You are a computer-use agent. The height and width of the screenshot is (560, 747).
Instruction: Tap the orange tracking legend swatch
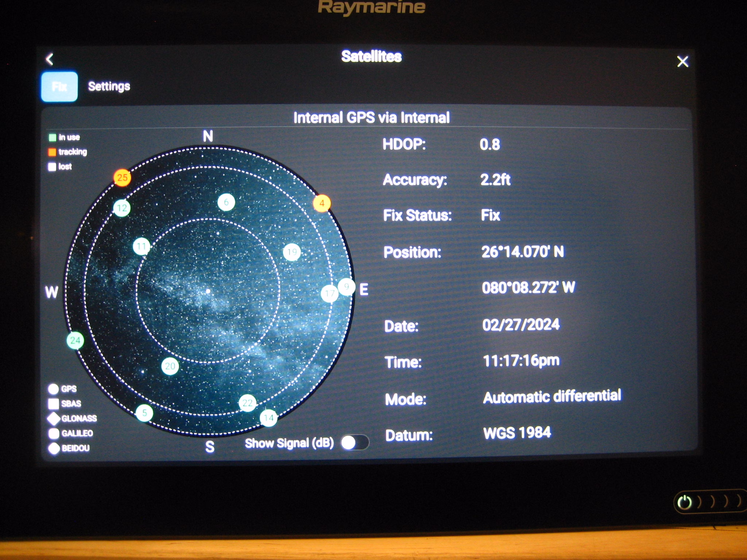coord(53,152)
